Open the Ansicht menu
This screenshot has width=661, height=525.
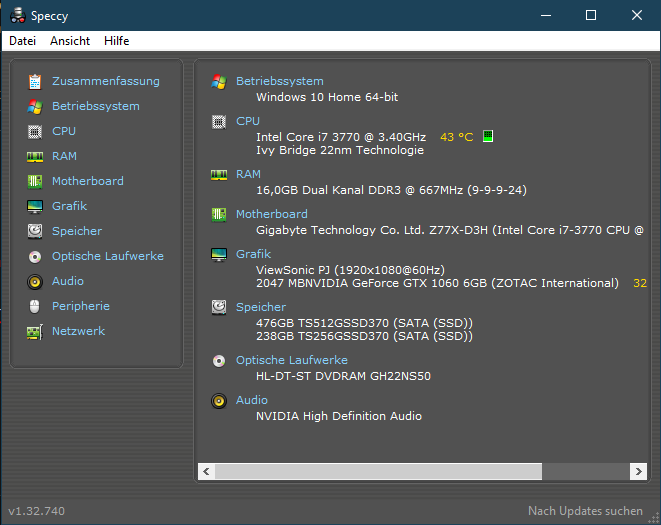pos(70,41)
